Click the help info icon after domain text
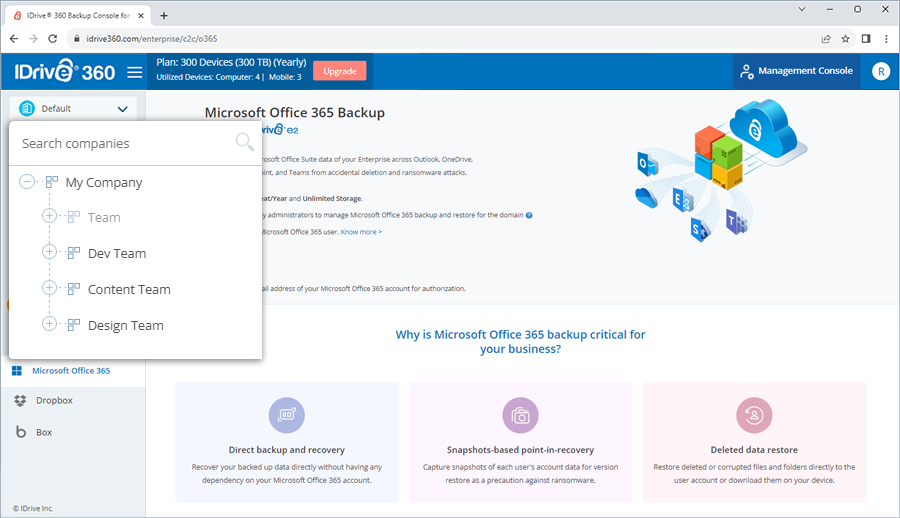 [529, 215]
